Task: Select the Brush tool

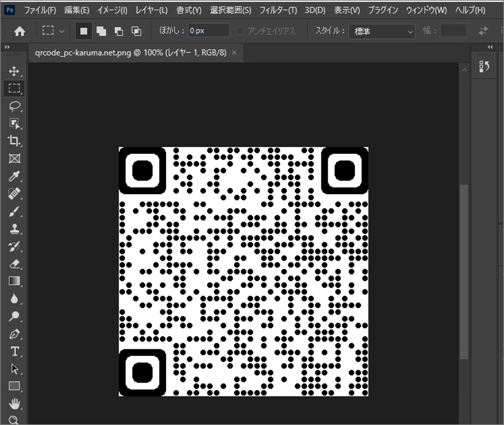Action: coord(14,211)
